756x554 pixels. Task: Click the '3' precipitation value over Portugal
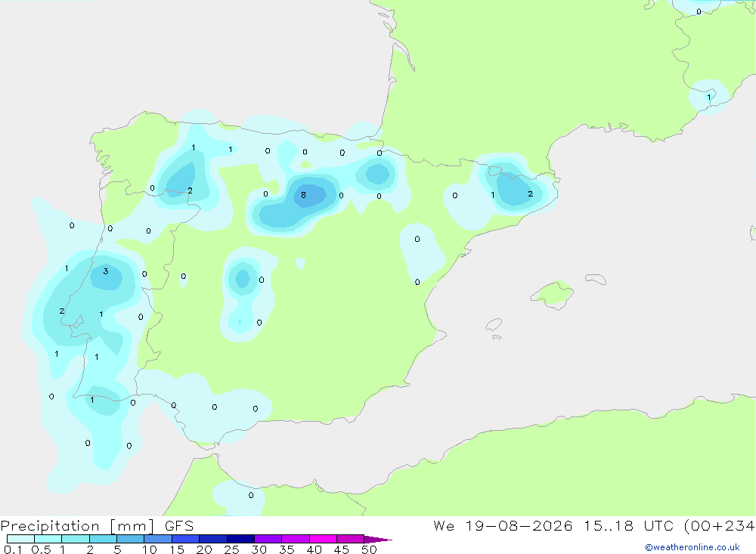(106, 271)
